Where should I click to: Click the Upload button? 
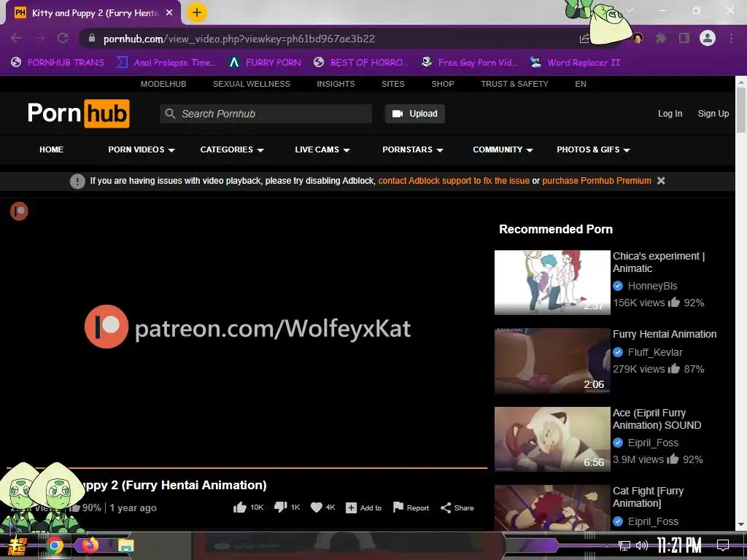[x=415, y=113]
